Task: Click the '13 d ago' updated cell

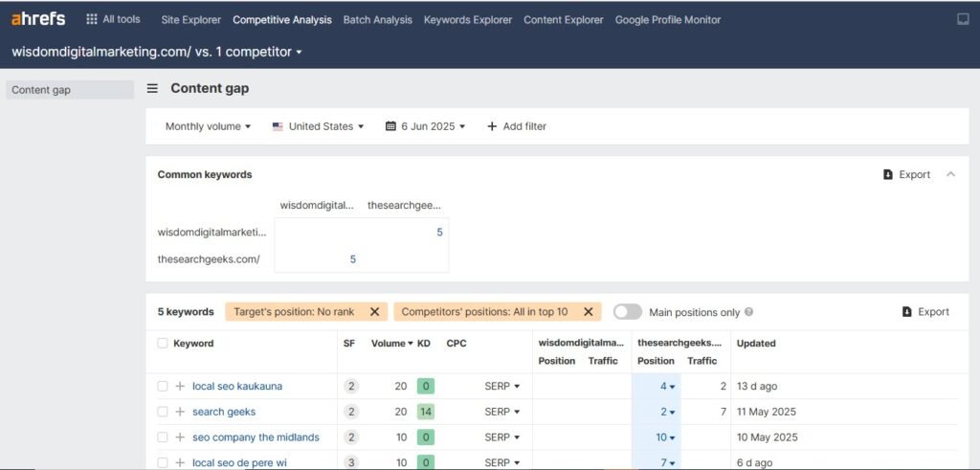Action: [757, 387]
